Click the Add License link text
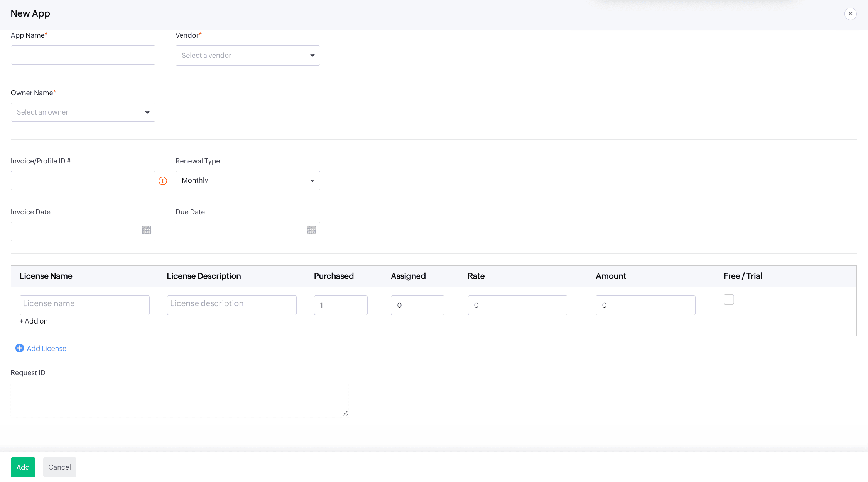868x482 pixels. click(x=46, y=349)
